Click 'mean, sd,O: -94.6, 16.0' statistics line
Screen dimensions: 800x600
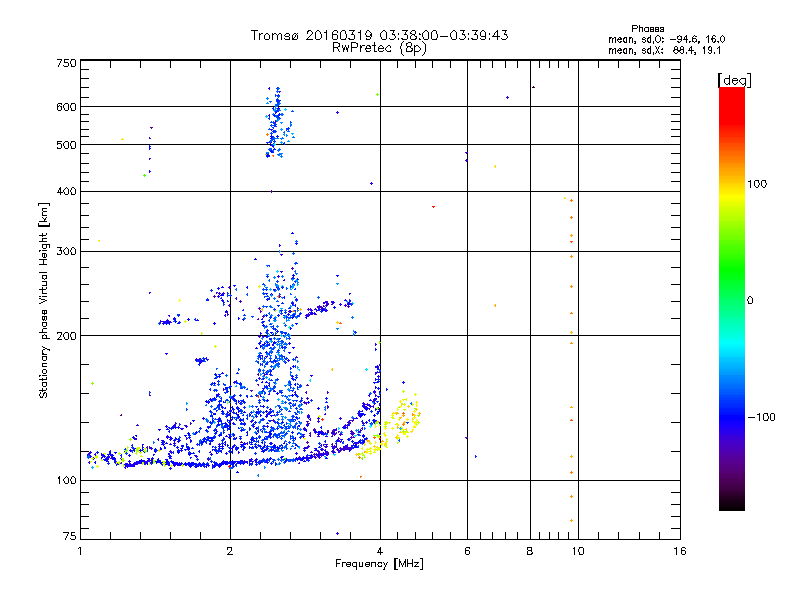[x=666, y=39]
